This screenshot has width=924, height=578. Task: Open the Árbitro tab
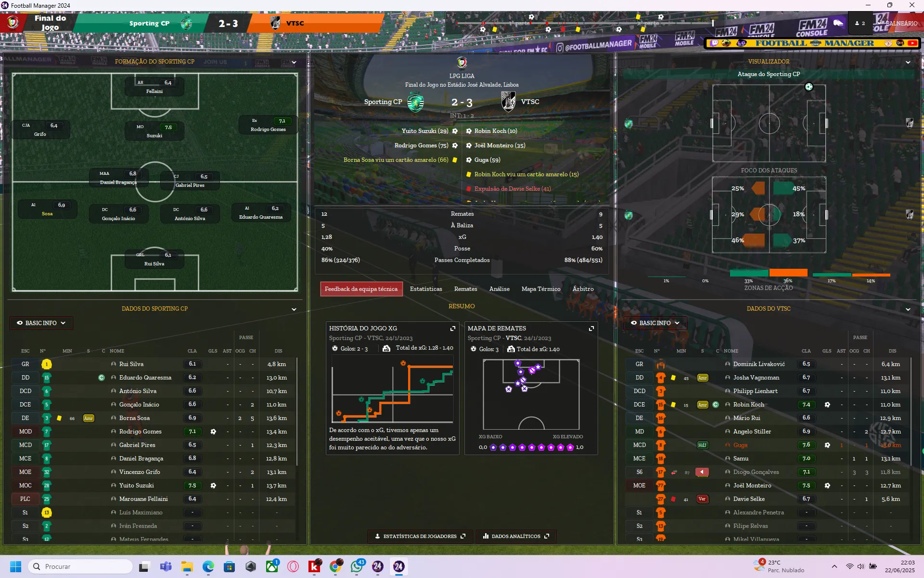583,289
